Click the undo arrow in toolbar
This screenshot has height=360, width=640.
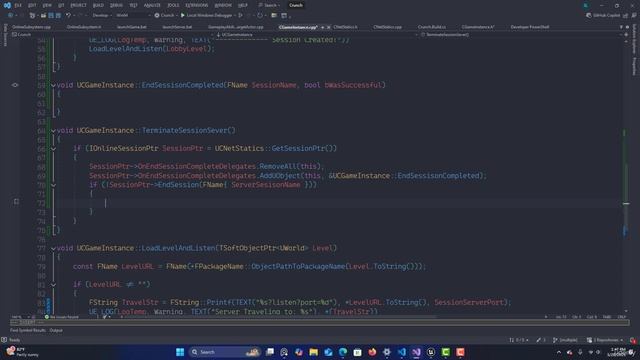click(x=68, y=15)
